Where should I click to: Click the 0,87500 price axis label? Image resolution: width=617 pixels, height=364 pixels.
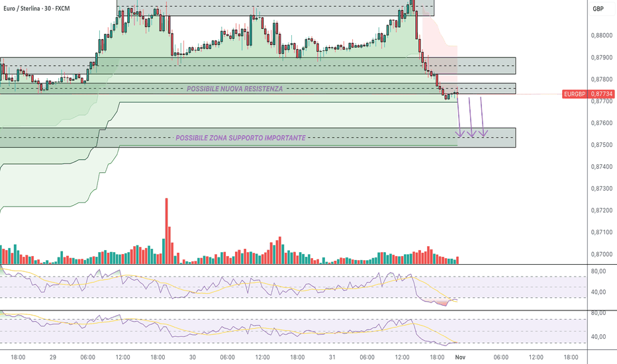pyautogui.click(x=602, y=145)
